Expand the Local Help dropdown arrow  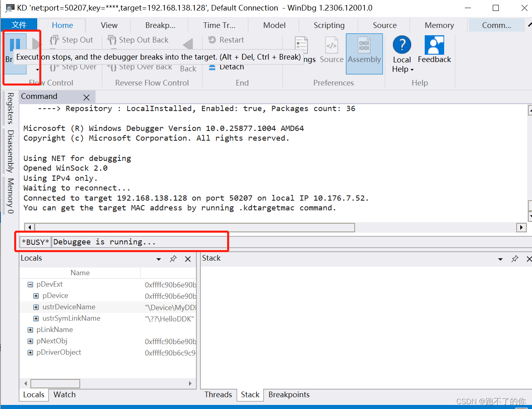(x=412, y=70)
